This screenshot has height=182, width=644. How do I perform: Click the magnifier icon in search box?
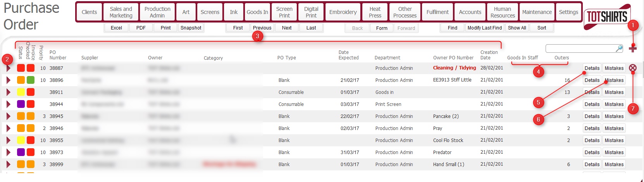click(619, 49)
